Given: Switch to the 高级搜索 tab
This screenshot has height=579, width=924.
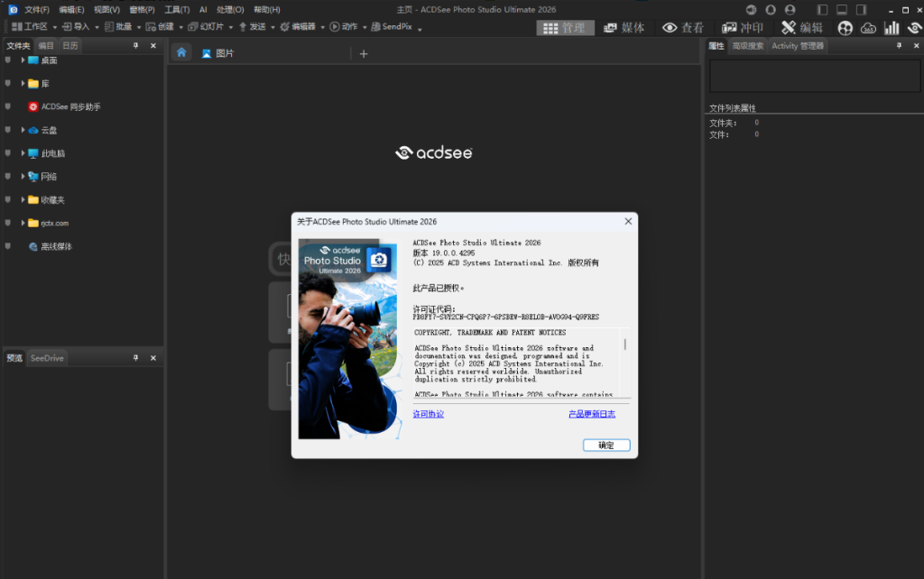Looking at the screenshot, I should 747,45.
